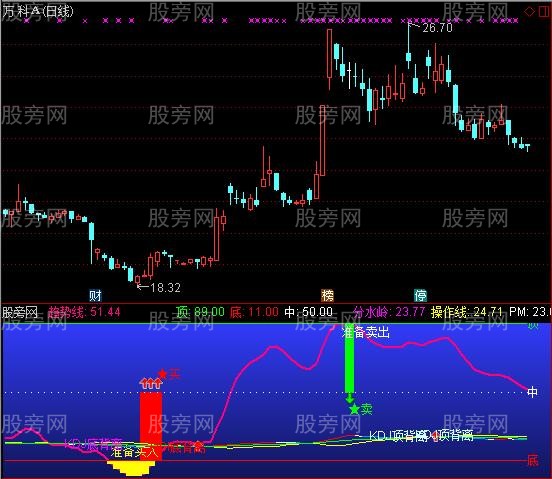The height and width of the screenshot is (479, 552).
Task: Click the 底: 11.00 readout
Action: tap(254, 312)
